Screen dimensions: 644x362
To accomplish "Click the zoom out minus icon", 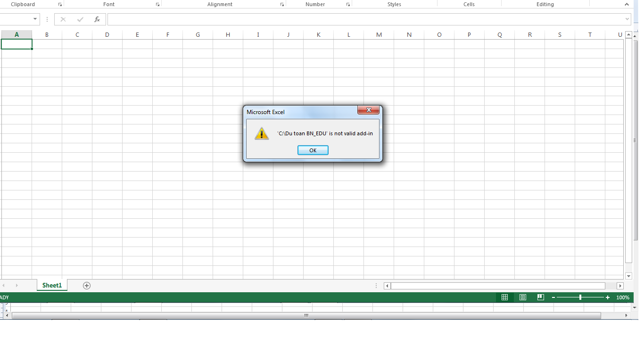I will click(x=553, y=297).
